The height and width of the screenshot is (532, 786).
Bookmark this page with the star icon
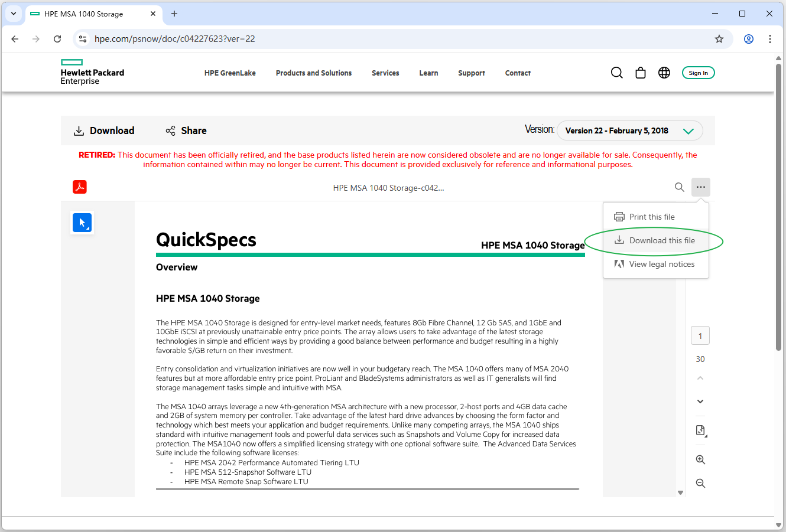click(719, 39)
